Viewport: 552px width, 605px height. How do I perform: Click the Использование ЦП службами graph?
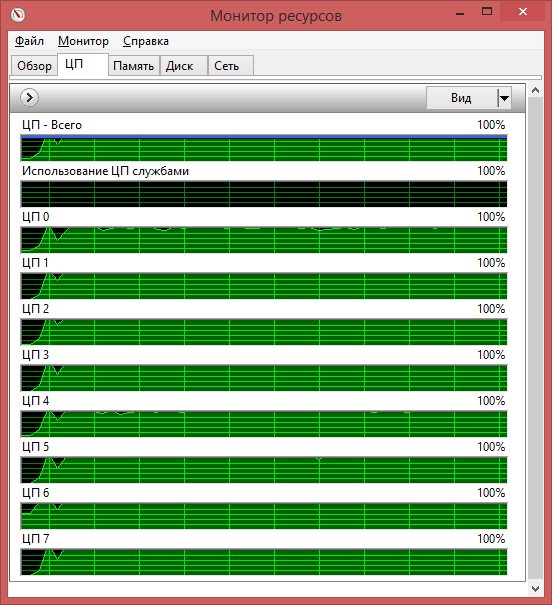[264, 194]
